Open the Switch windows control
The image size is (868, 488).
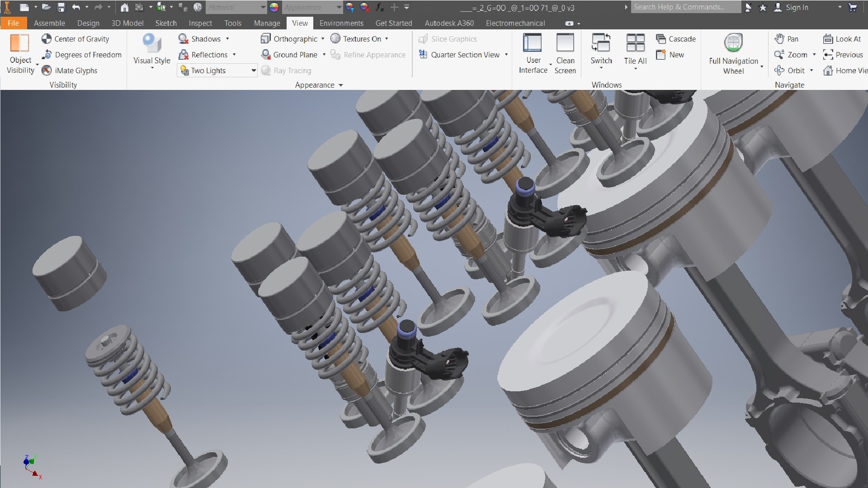[601, 51]
